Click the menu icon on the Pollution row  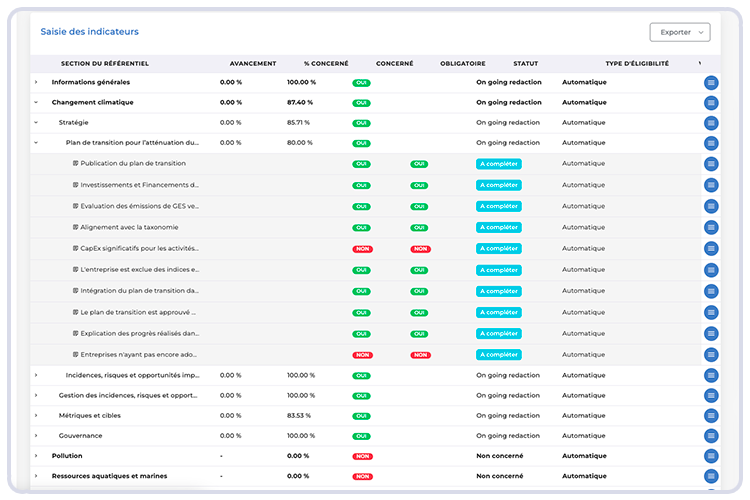tap(711, 456)
